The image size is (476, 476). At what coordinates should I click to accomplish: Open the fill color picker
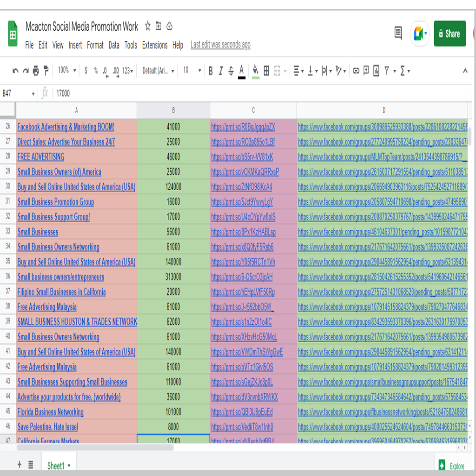tap(256, 72)
